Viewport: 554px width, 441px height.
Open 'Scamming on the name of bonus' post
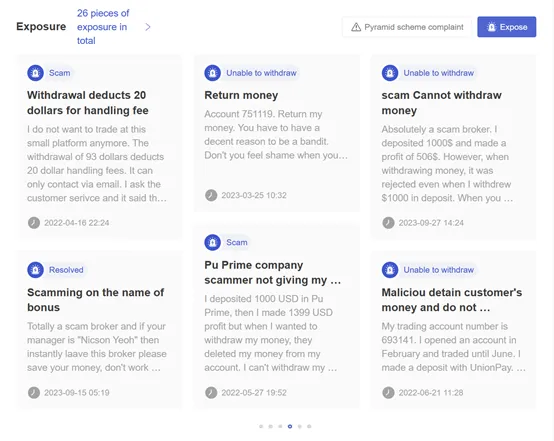point(95,300)
